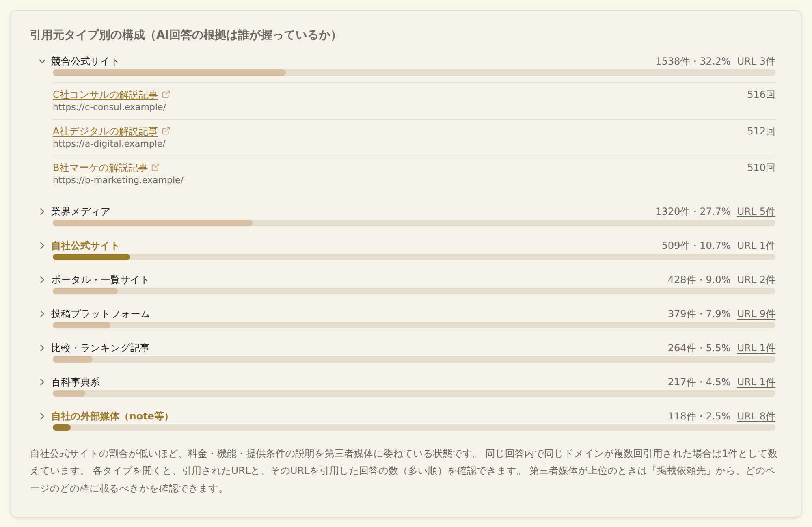This screenshot has width=812, height=527.
Task: Click the 512回 citation count
Action: click(x=761, y=131)
